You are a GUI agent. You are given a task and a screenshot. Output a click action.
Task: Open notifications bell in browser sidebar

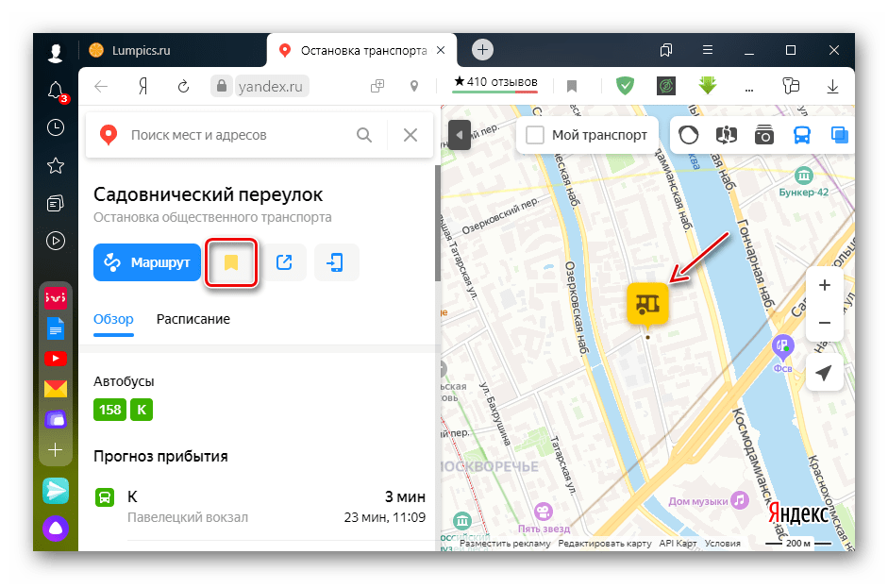tap(56, 91)
